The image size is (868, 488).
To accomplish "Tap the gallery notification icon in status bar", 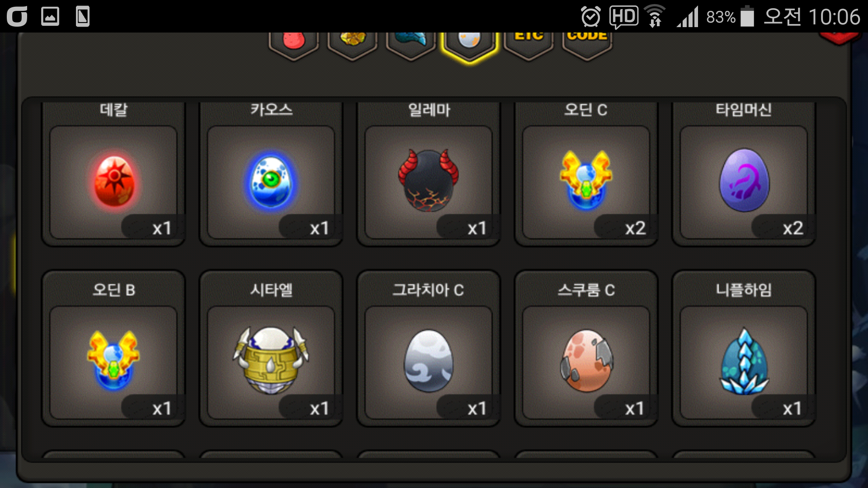I will [x=50, y=17].
